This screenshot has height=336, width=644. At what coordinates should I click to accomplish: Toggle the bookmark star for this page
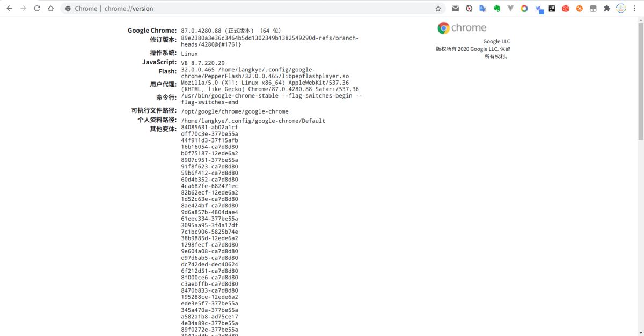tap(438, 8)
